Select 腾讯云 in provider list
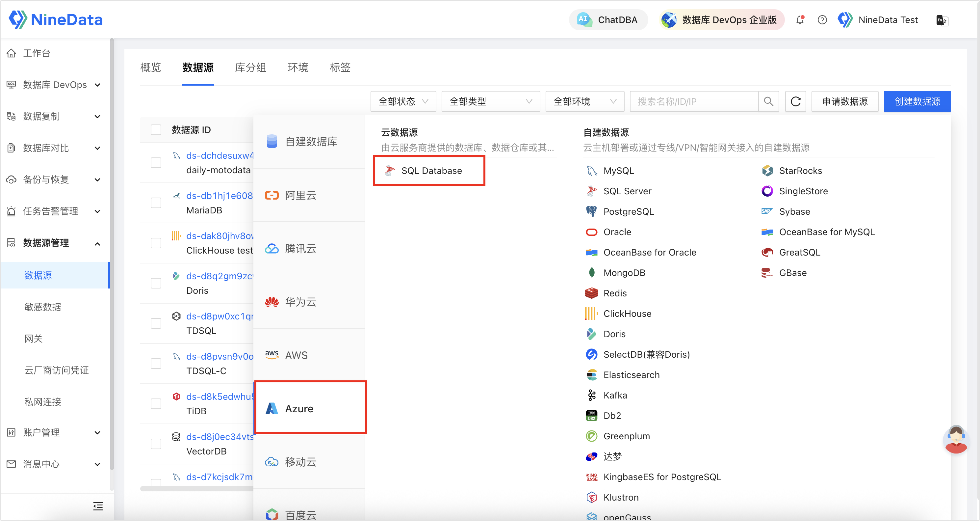Viewport: 980px width, 521px height. click(309, 249)
